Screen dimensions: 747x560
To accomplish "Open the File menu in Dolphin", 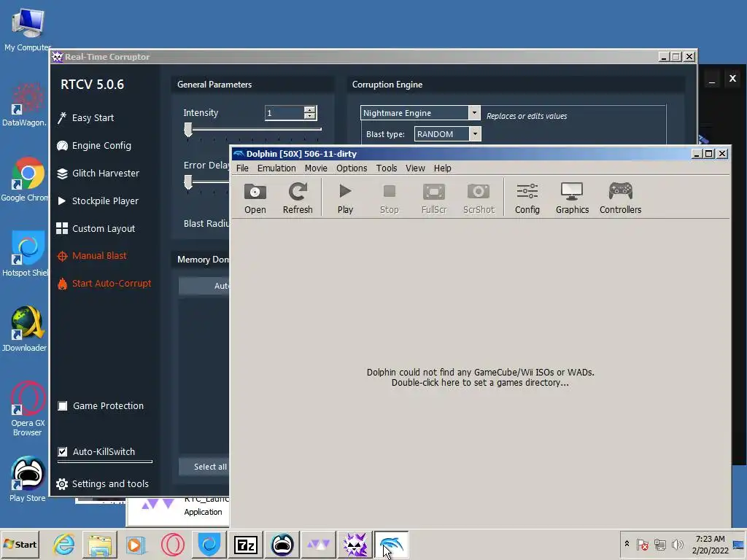I will click(x=242, y=168).
